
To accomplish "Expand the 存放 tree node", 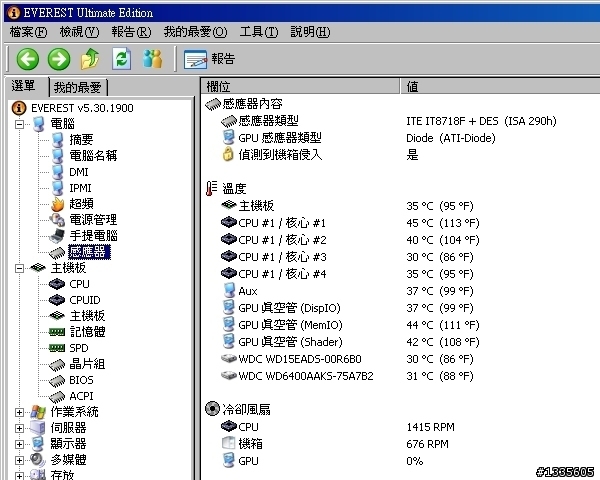I will 19,476.
